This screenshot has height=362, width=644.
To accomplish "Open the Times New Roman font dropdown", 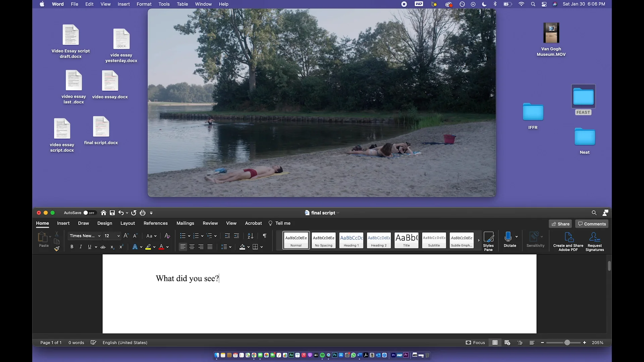I will pyautogui.click(x=99, y=236).
